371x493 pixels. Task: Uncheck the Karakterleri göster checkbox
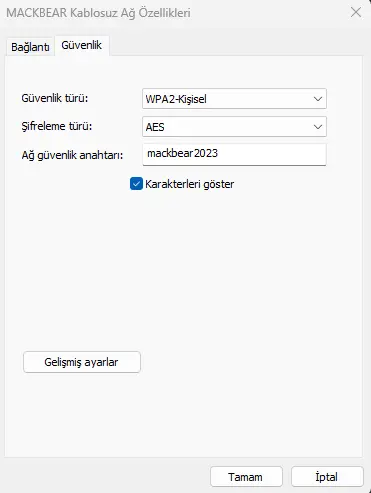tap(136, 184)
